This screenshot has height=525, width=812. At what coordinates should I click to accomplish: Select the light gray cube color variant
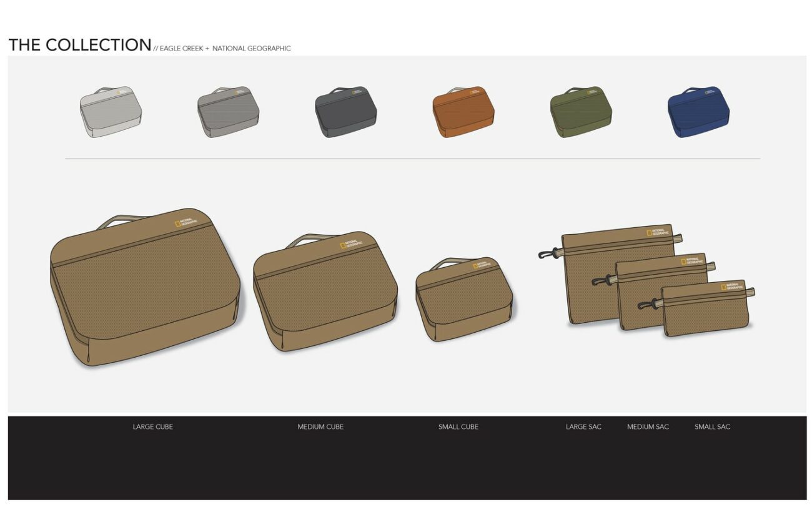tap(111, 113)
